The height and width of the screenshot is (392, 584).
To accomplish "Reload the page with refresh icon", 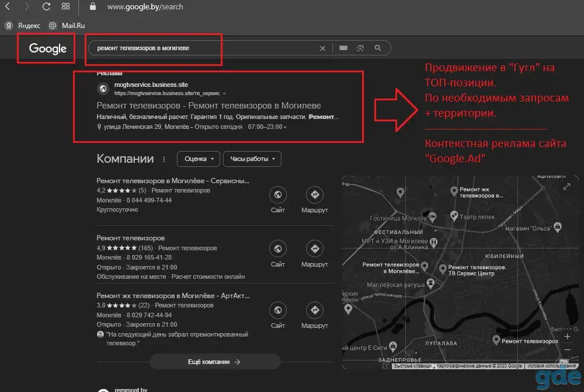I will pyautogui.click(x=46, y=6).
